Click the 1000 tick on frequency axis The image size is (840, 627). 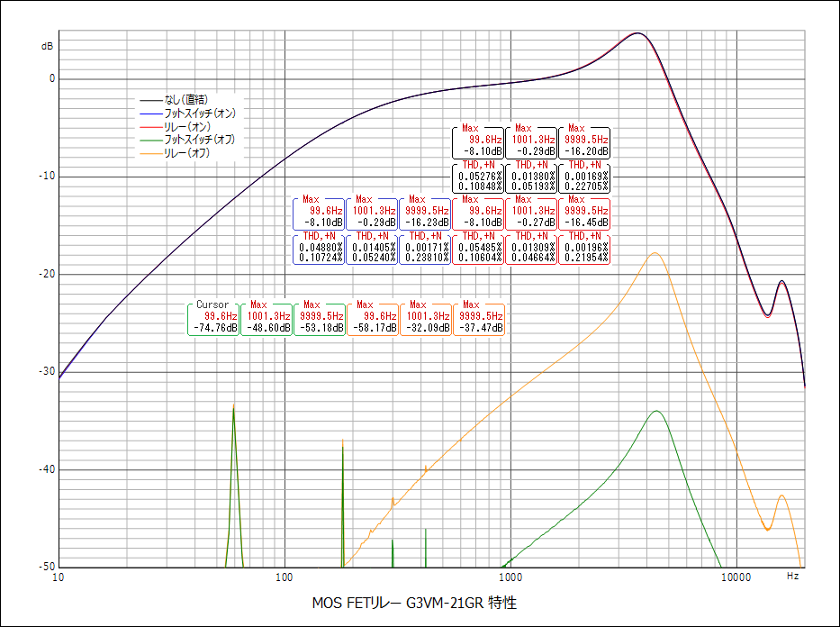(510, 577)
